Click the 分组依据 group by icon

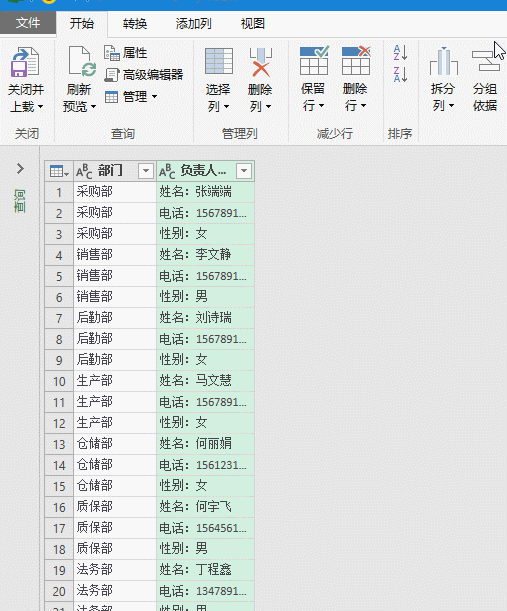(x=486, y=61)
